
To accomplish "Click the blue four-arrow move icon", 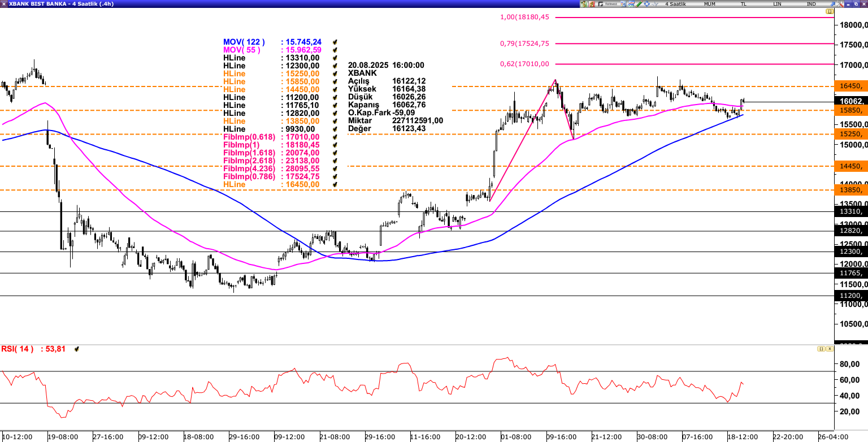I will click(x=647, y=4).
